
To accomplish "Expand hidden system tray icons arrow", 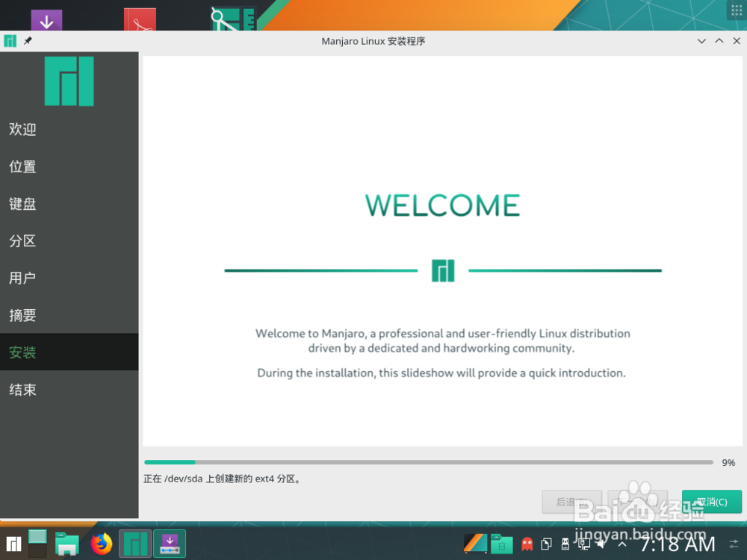I will point(622,544).
